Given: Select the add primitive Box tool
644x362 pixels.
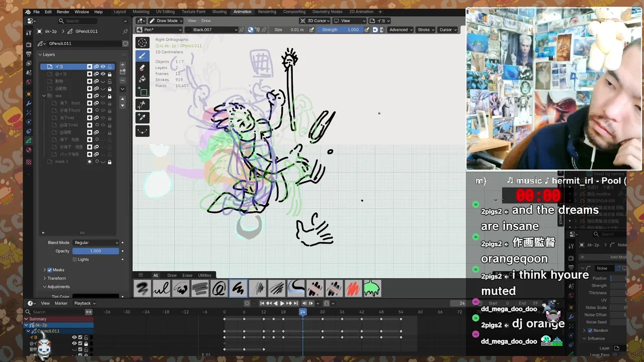Looking at the screenshot, I should point(142,92).
